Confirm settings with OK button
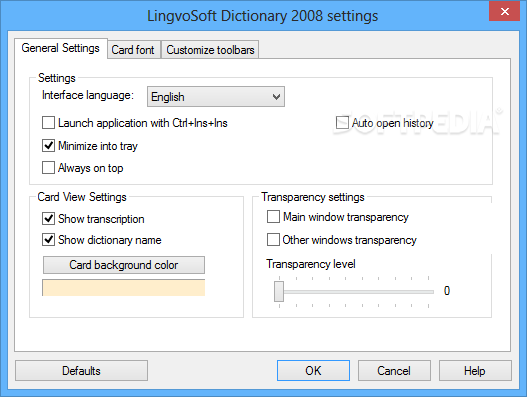Screen dimensions: 527x397 [313, 371]
